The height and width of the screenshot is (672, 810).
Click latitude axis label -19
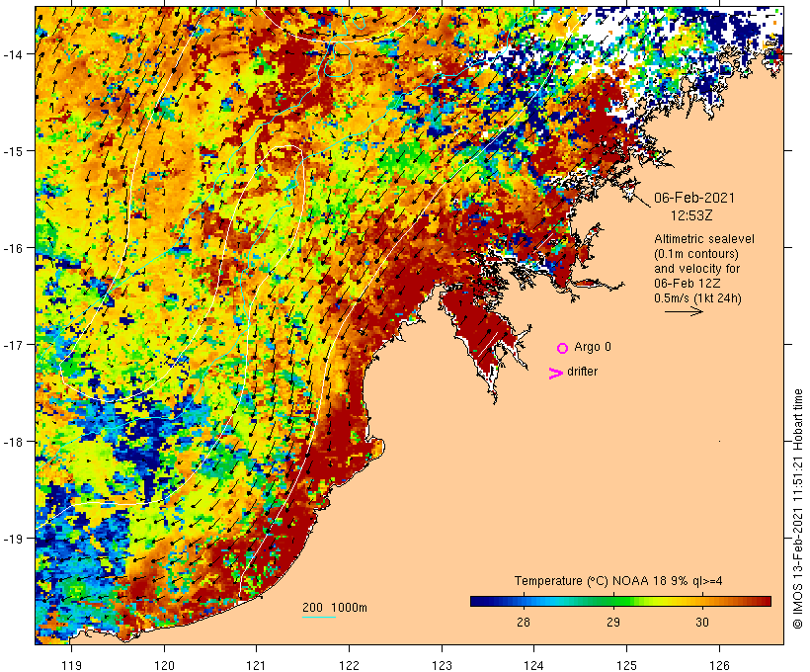[12, 539]
